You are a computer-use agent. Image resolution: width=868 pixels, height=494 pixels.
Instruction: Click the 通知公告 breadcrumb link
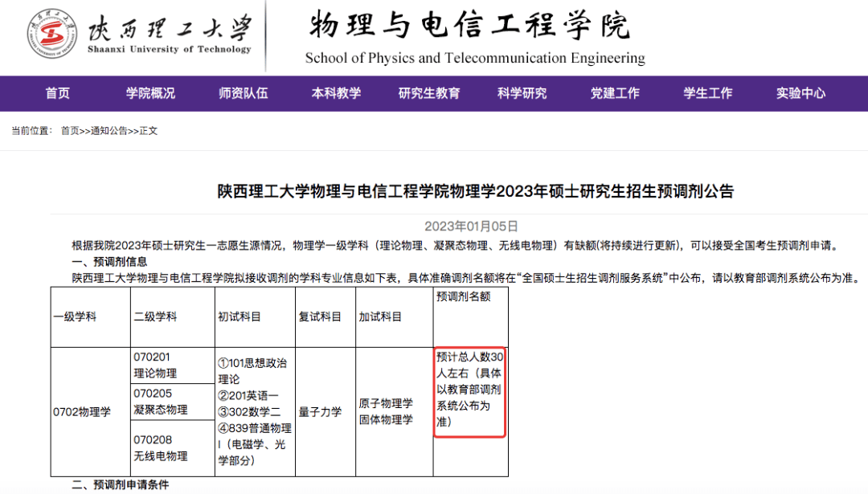(x=108, y=129)
